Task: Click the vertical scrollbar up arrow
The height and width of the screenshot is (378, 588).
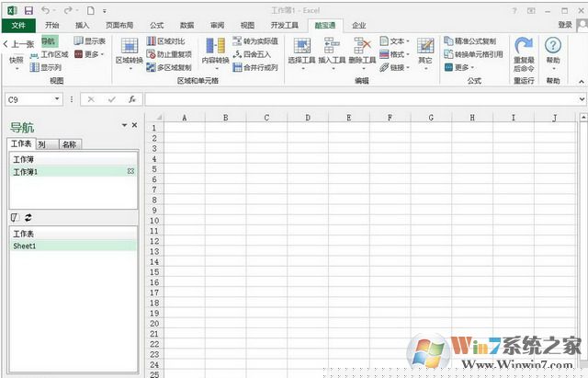Action: click(x=583, y=117)
